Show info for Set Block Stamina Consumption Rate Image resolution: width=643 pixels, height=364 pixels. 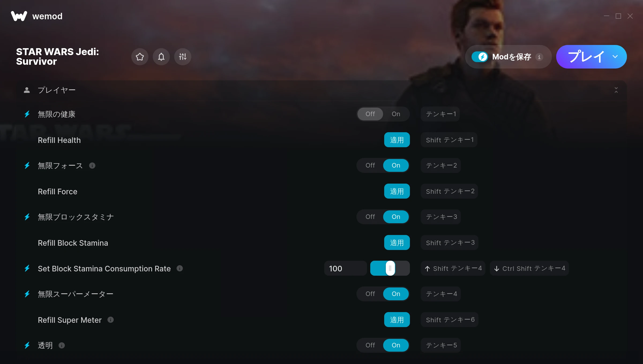click(x=180, y=268)
